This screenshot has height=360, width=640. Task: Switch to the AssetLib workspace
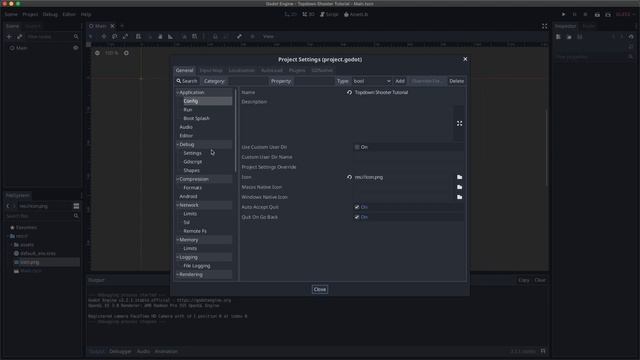click(x=356, y=14)
